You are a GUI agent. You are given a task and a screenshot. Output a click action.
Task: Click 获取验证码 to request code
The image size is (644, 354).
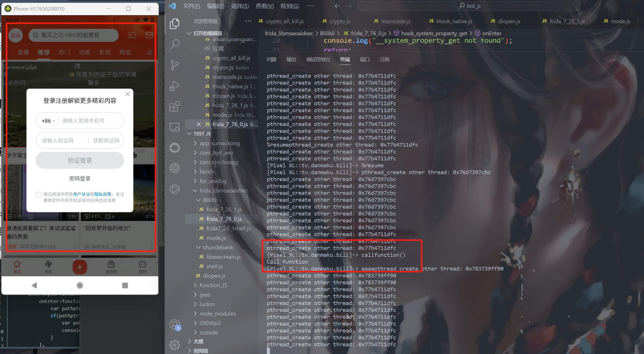(x=106, y=141)
